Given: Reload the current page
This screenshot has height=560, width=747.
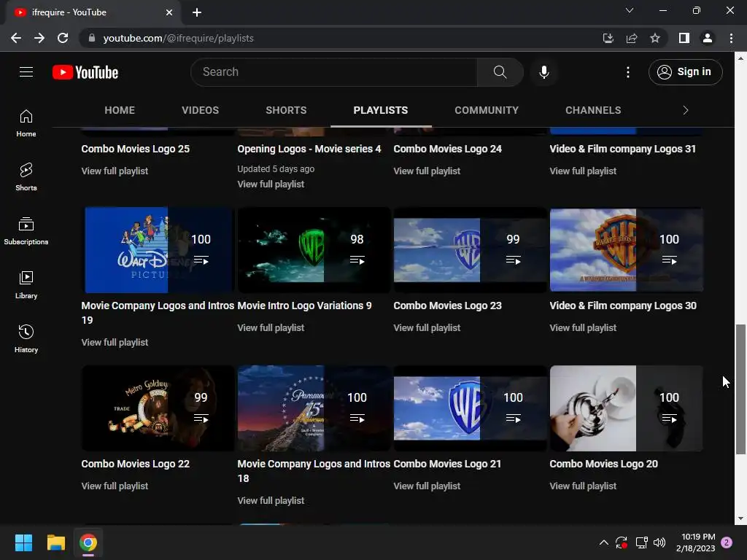Looking at the screenshot, I should [x=63, y=38].
